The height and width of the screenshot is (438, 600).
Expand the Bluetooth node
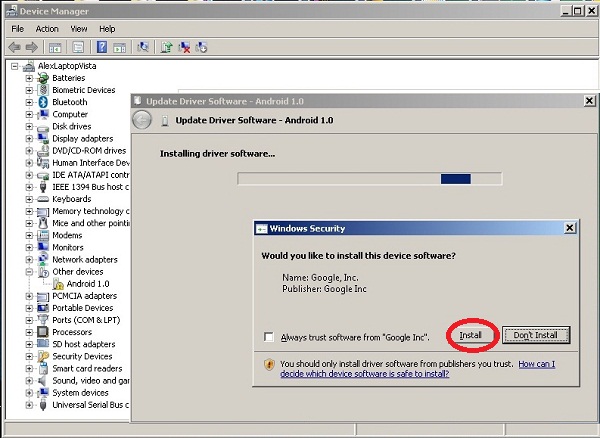click(29, 102)
